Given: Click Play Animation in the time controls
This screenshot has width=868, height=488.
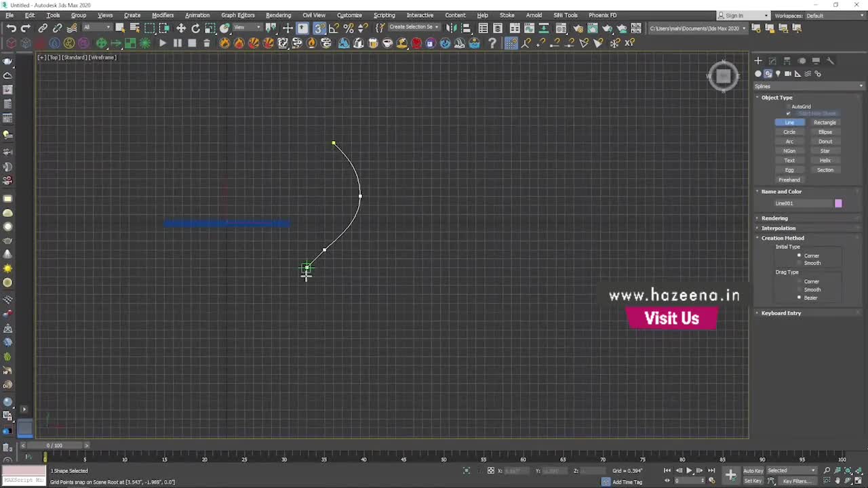Looking at the screenshot, I should click(x=689, y=470).
